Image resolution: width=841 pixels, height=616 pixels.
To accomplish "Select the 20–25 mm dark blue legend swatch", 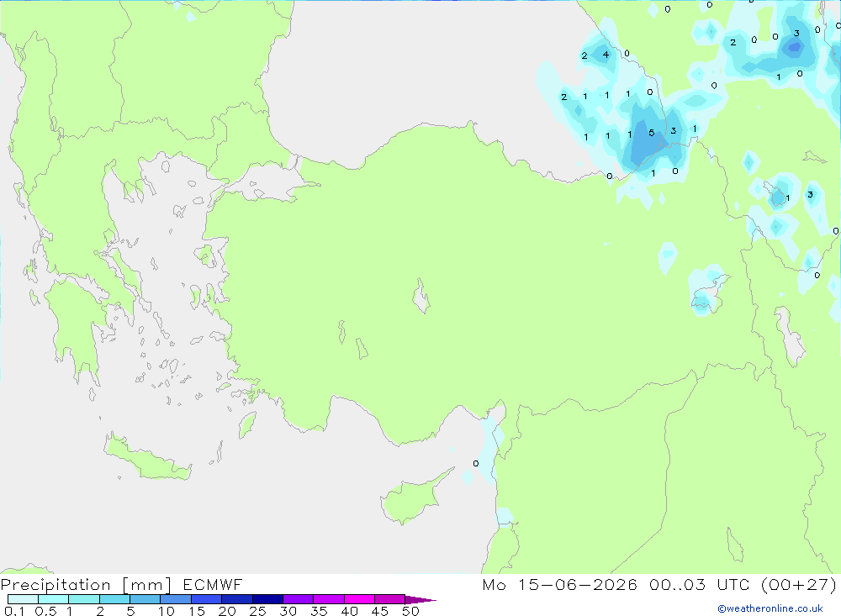I will tap(236, 599).
